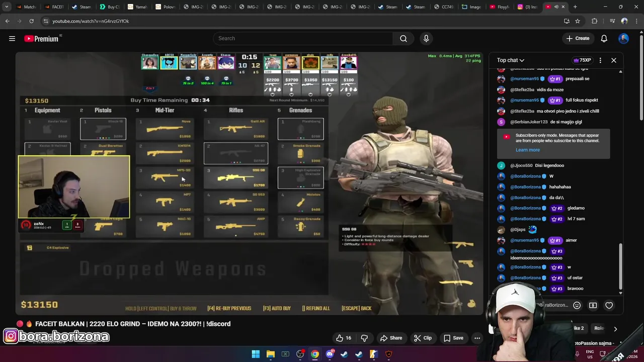Open the account avatar menu
This screenshot has height=362, width=644.
pyautogui.click(x=624, y=39)
